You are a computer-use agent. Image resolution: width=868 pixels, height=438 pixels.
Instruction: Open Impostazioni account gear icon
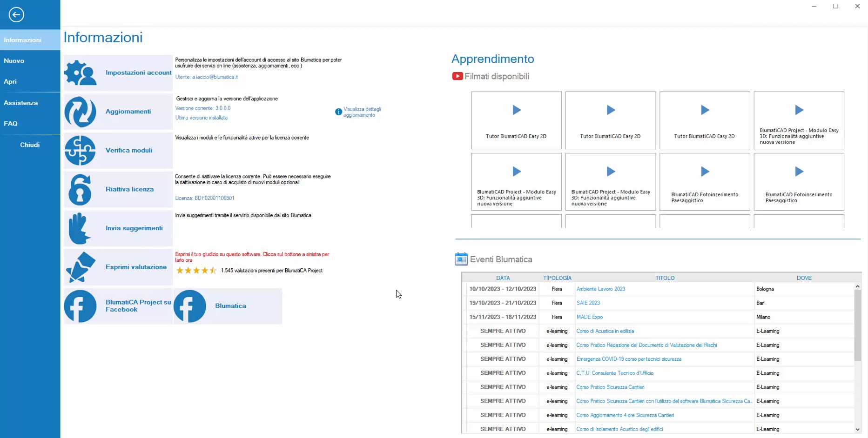coord(81,73)
